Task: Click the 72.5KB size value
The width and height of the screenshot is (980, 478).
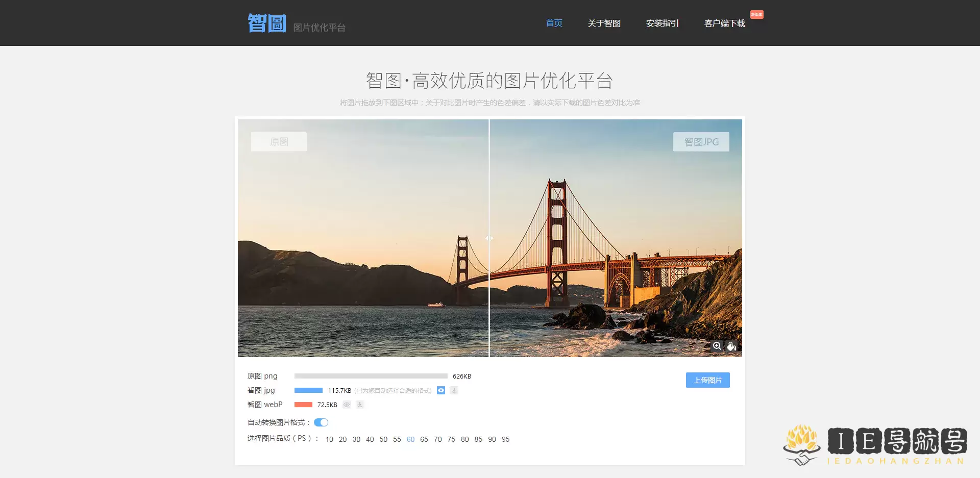Action: [327, 405]
